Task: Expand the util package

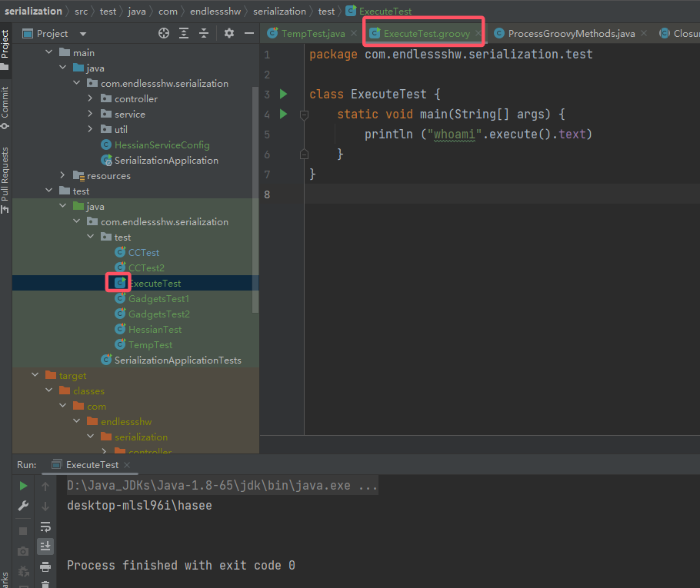Action: (x=90, y=129)
